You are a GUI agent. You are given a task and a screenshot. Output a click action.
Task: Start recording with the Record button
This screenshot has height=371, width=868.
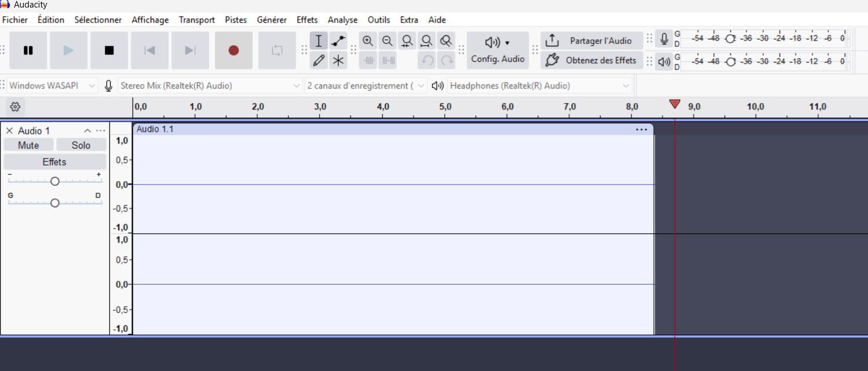coord(233,50)
